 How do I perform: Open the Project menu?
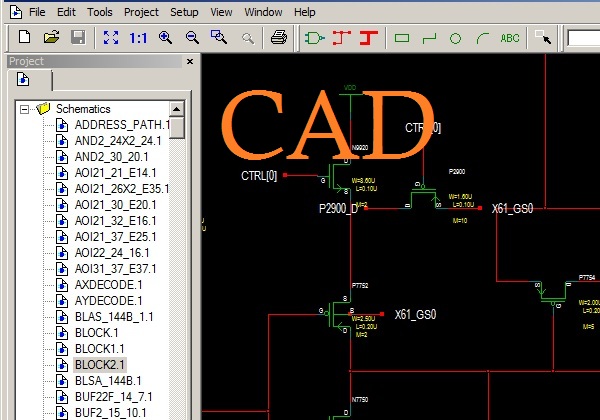click(x=141, y=12)
